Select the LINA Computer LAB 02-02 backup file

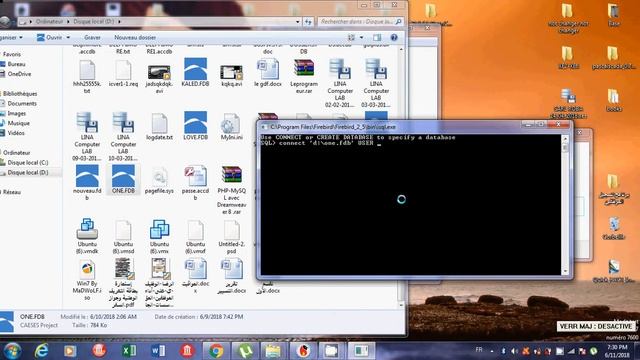(340, 83)
